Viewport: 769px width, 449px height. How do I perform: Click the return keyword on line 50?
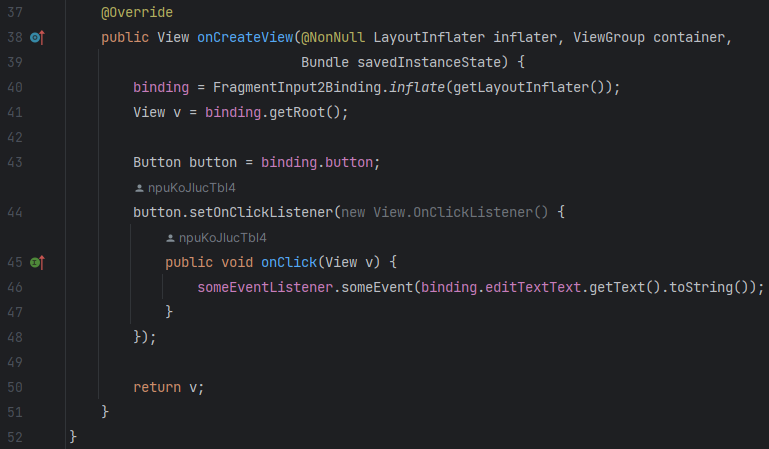pyautogui.click(x=157, y=387)
